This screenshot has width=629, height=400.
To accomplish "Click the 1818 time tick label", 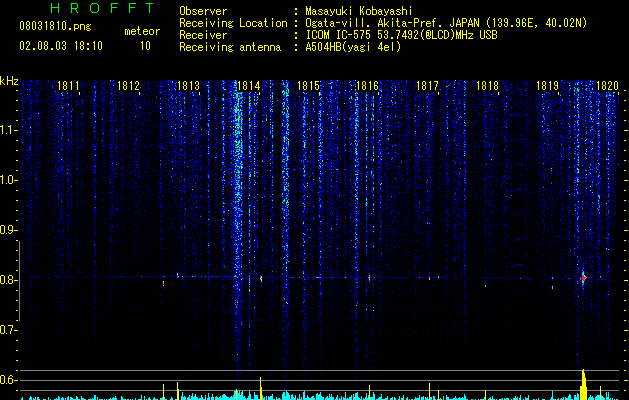I will click(x=487, y=86).
